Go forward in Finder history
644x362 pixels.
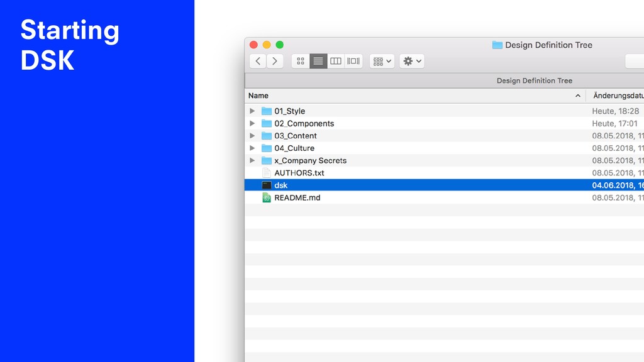coord(275,61)
